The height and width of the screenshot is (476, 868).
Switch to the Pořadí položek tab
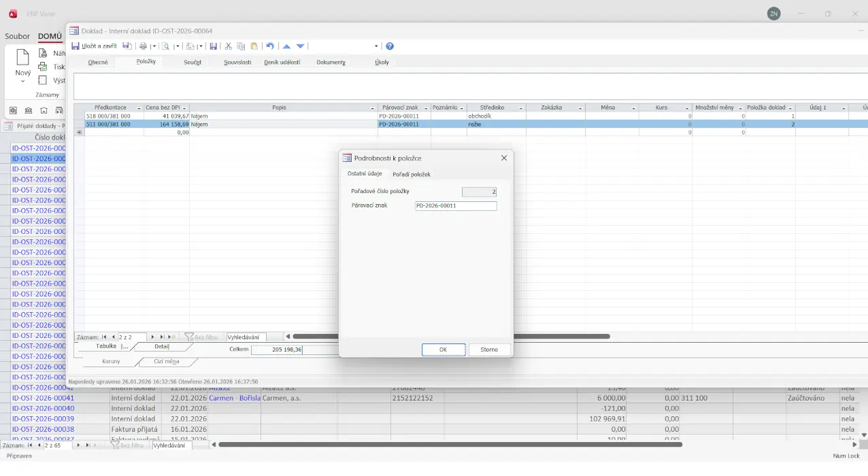pos(412,174)
